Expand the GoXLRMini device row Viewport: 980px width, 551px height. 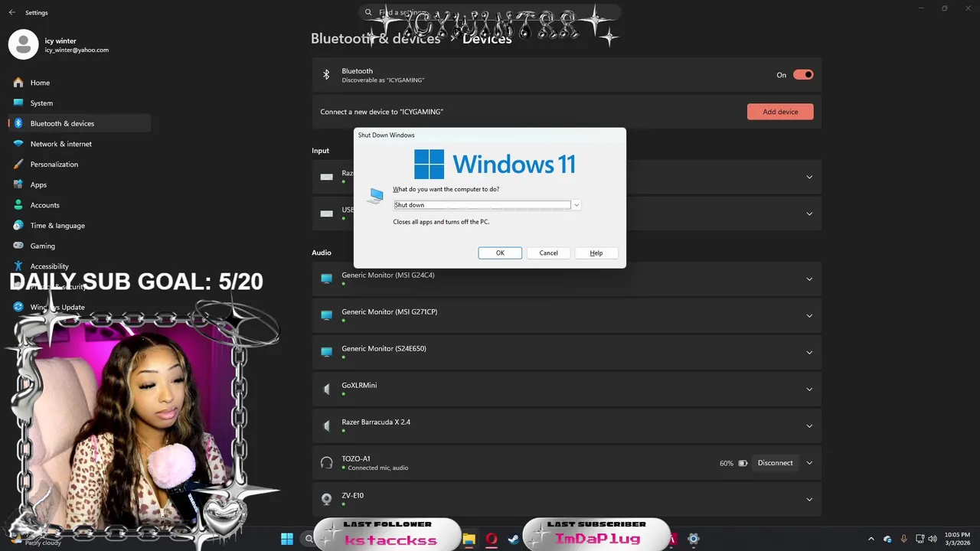pos(809,389)
